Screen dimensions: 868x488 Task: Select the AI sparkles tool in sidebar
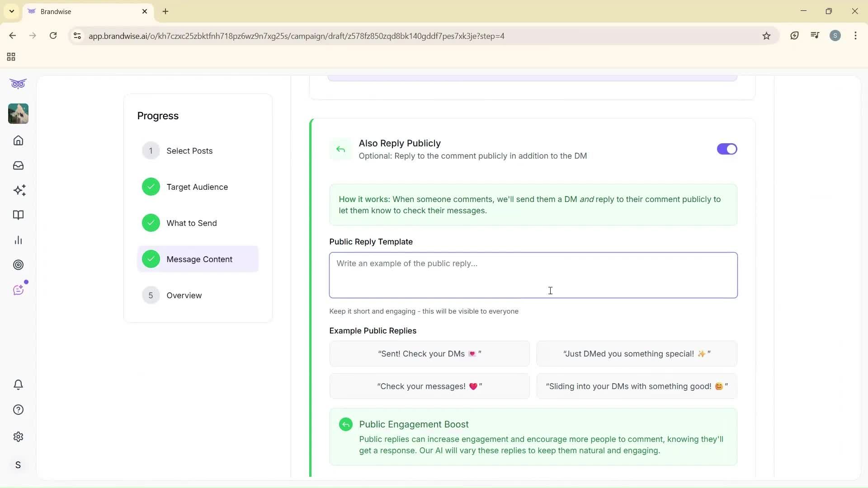click(18, 190)
